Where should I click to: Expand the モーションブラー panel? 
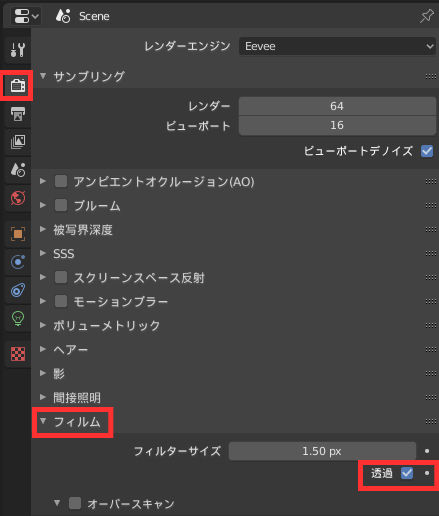point(43,301)
